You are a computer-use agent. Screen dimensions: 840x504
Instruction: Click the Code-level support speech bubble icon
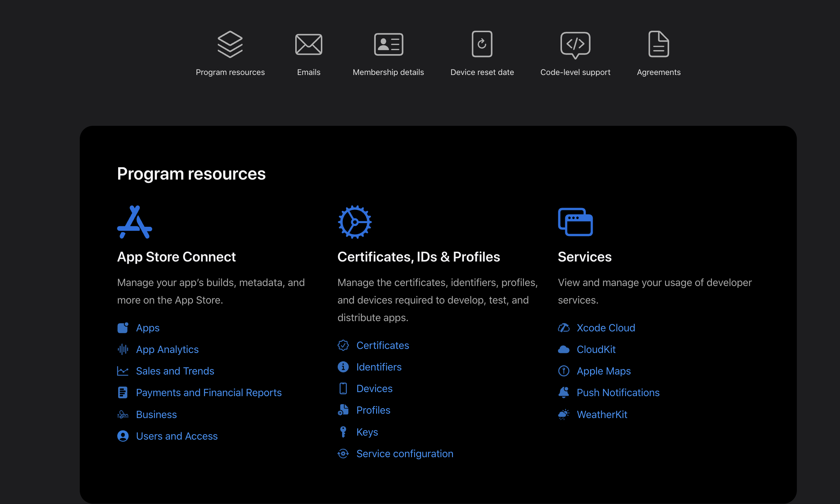pyautogui.click(x=575, y=45)
